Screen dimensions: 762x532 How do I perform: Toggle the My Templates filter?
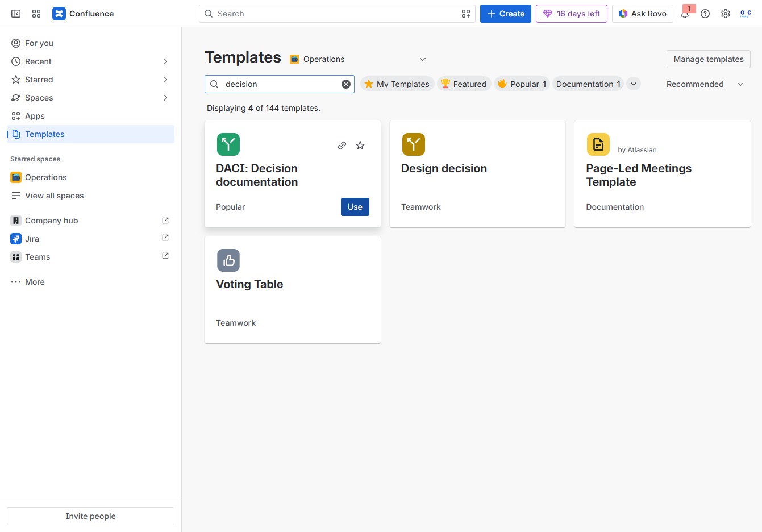[x=397, y=84]
